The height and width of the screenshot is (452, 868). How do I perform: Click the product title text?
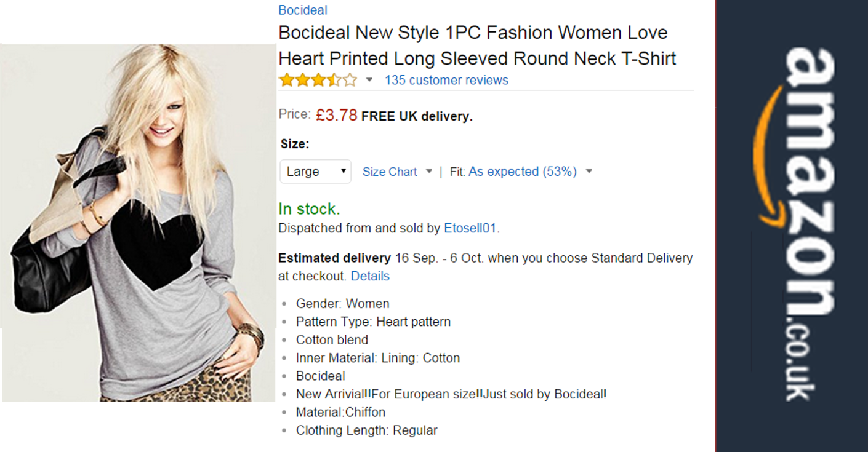pos(477,45)
